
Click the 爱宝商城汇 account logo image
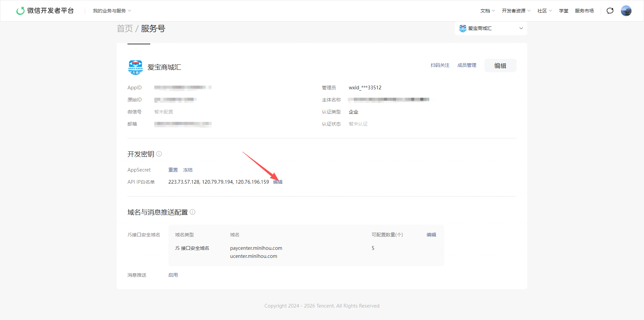tap(136, 67)
